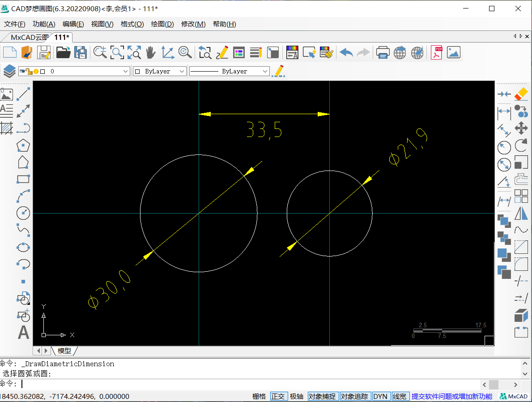The width and height of the screenshot is (532, 402).
Task: Toggle DYN dynamic input
Action: click(x=380, y=396)
